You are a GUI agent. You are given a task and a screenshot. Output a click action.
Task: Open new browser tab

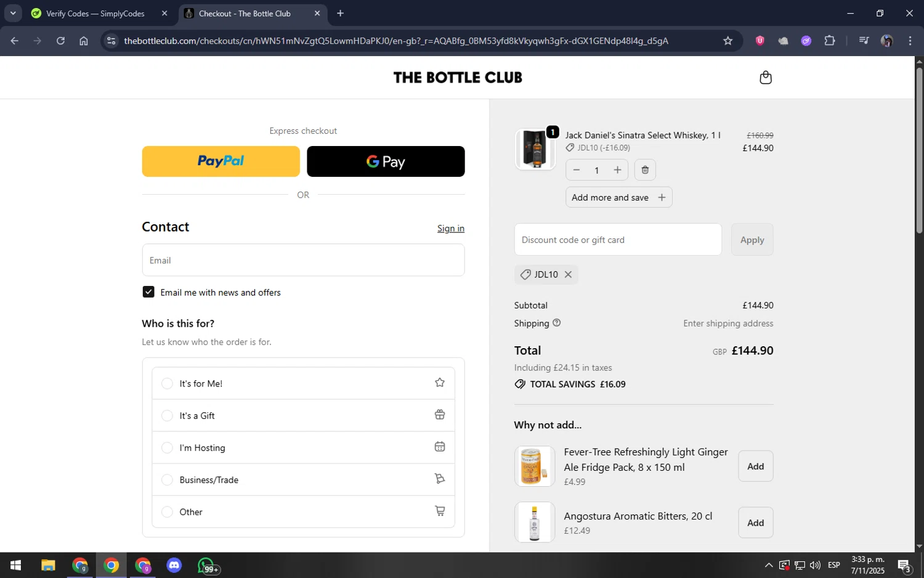point(340,14)
